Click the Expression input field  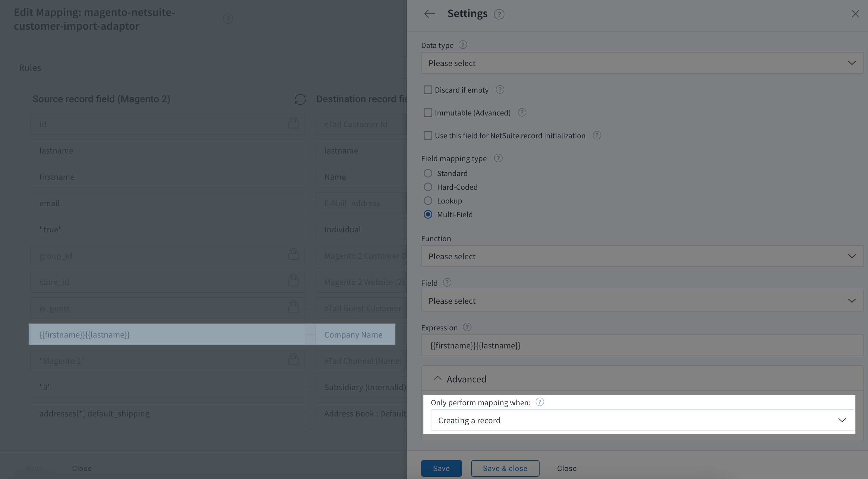642,345
